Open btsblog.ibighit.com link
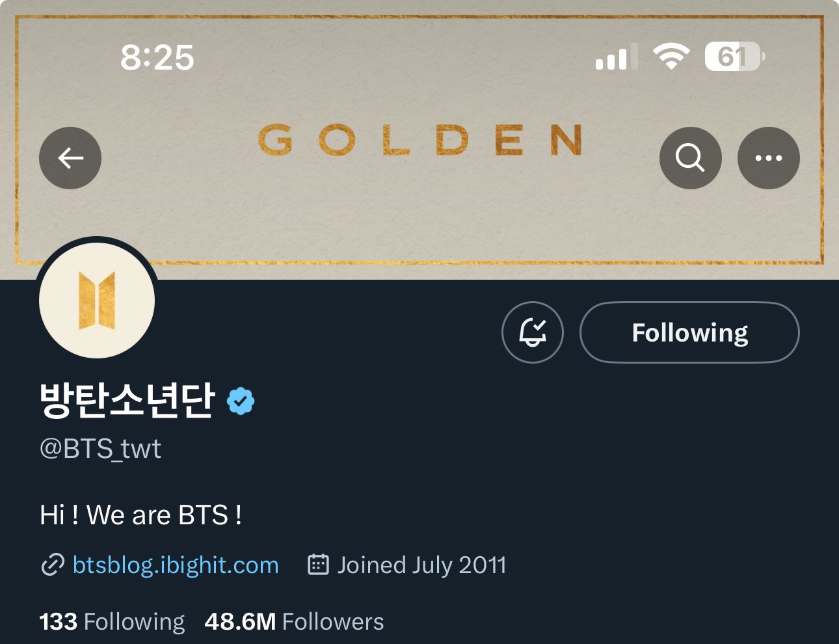This screenshot has width=839, height=644. point(176,565)
